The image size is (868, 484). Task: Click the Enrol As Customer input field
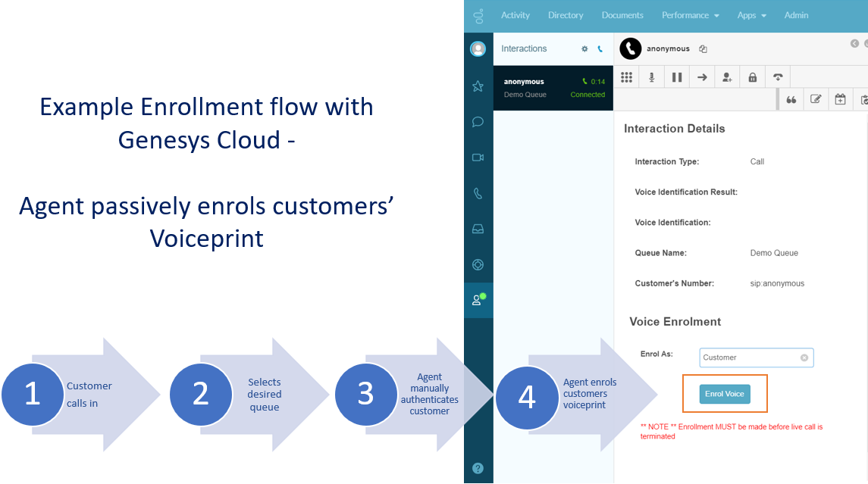point(756,358)
